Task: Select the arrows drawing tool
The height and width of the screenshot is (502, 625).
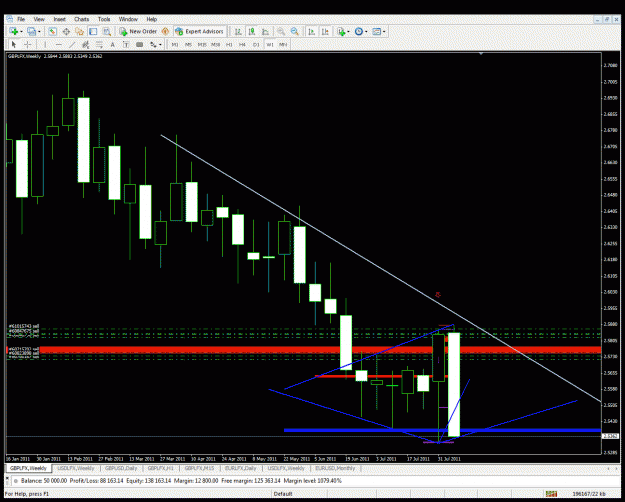Action: 153,45
